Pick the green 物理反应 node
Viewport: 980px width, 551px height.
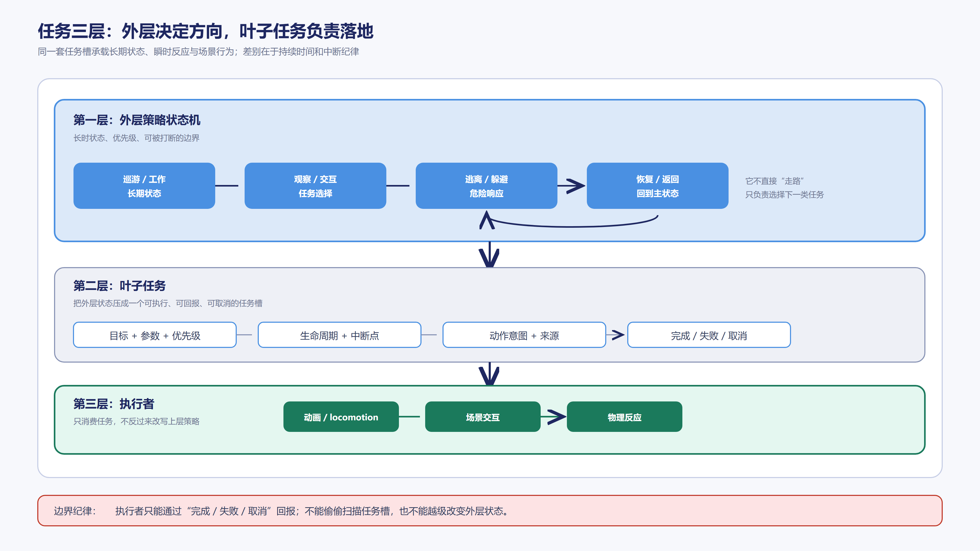(625, 417)
